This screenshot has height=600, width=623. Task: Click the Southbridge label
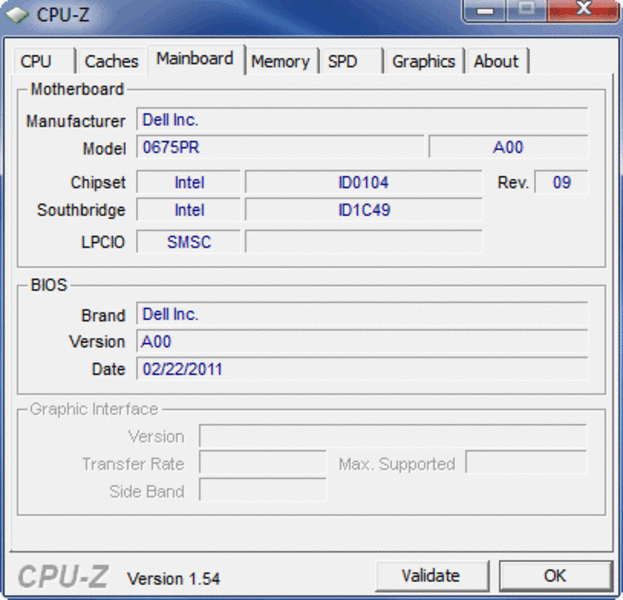pos(81,210)
